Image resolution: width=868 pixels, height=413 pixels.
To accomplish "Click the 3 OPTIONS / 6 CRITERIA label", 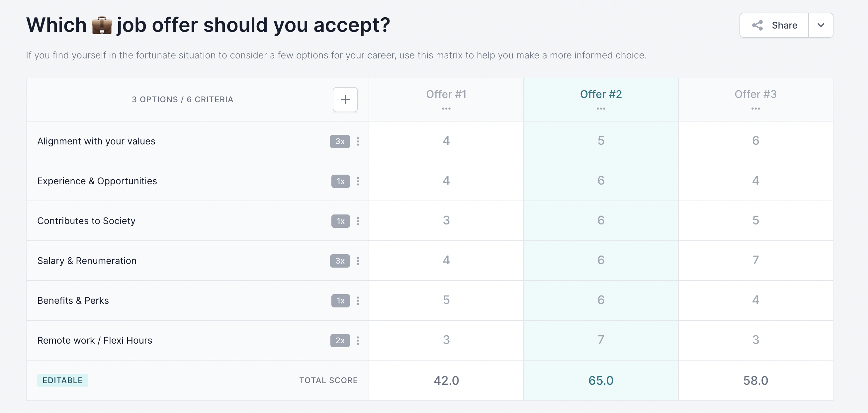I will (x=182, y=99).
